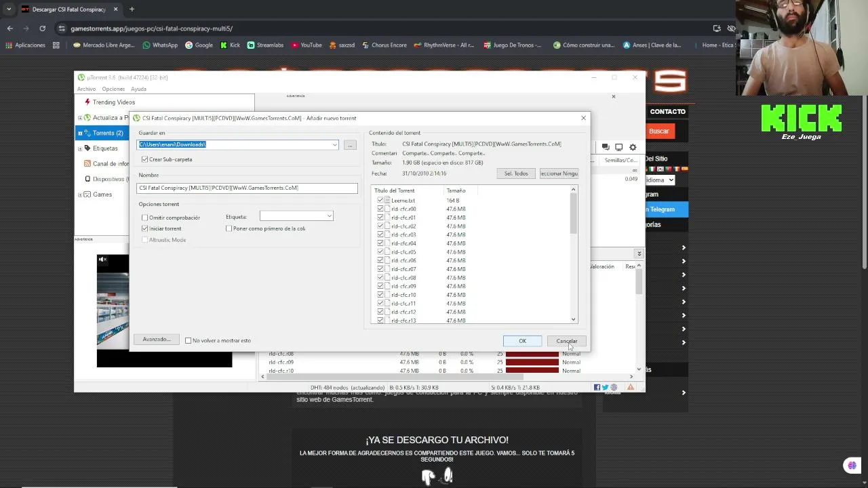The width and height of the screenshot is (868, 488).
Task: Expand the Actualiza sidebar node
Action: click(80, 118)
